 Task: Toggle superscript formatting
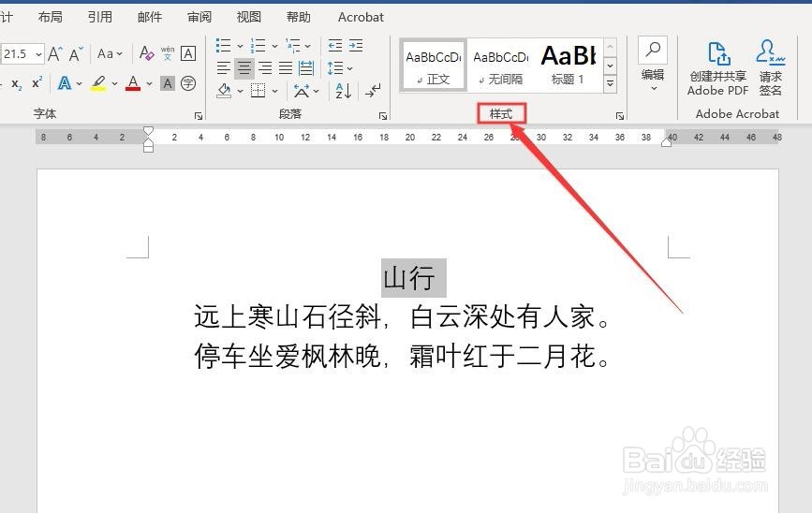pyautogui.click(x=37, y=83)
